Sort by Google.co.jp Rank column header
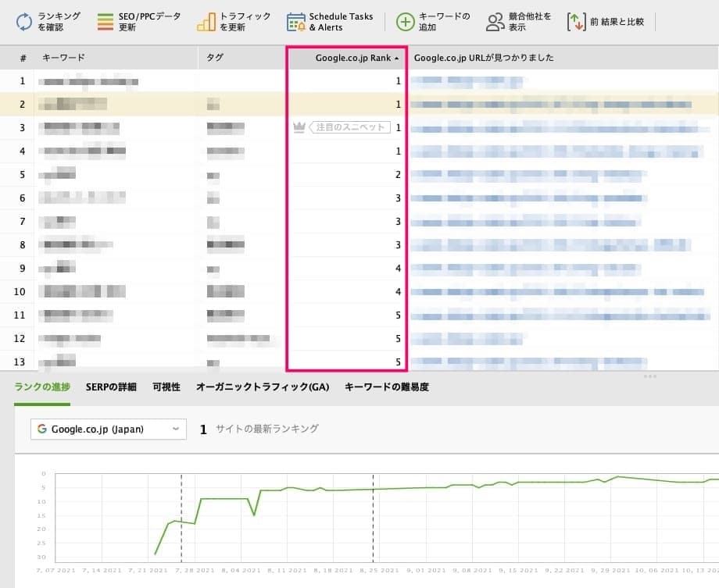This screenshot has height=588, width=719. [353, 58]
